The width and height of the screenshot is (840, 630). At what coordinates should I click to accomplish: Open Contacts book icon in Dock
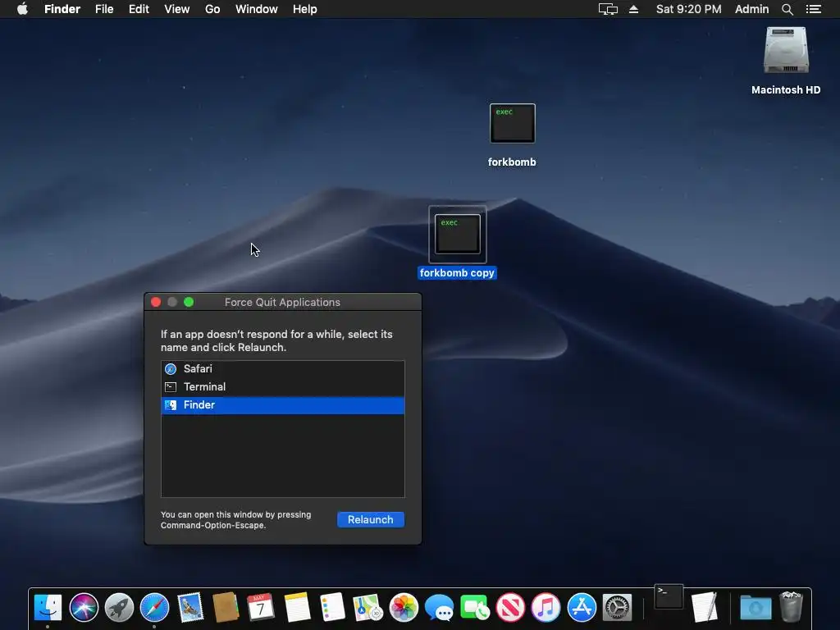click(226, 608)
